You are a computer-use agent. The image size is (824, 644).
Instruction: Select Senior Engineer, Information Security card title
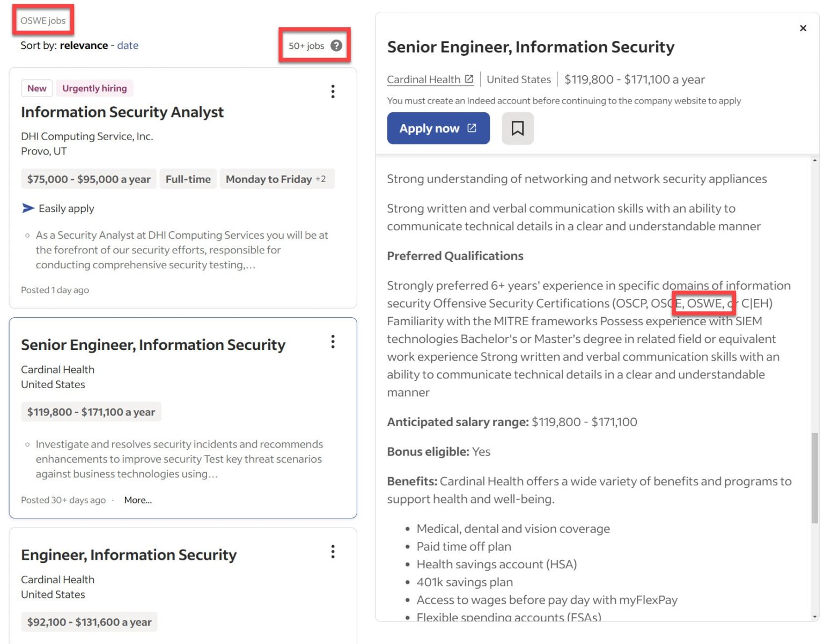pyautogui.click(x=153, y=345)
